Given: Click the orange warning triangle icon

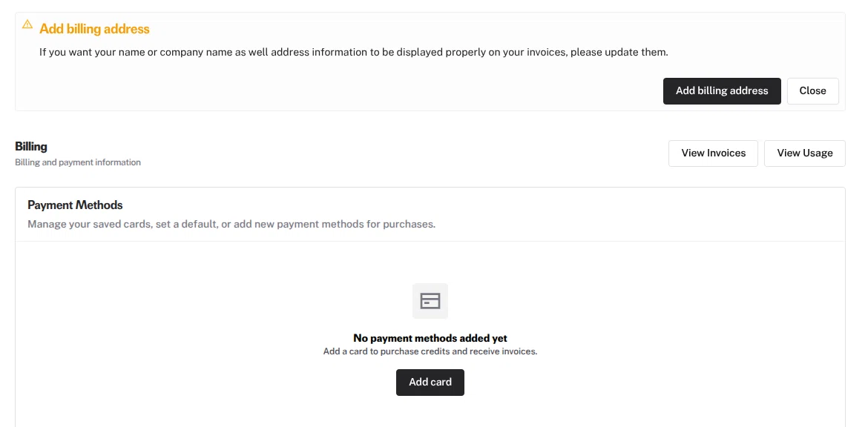Looking at the screenshot, I should [x=27, y=24].
